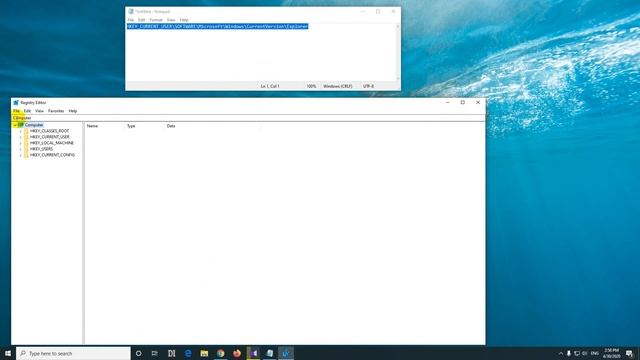
Task: Open Visual Studio from the taskbar
Action: pyautogui.click(x=253, y=353)
